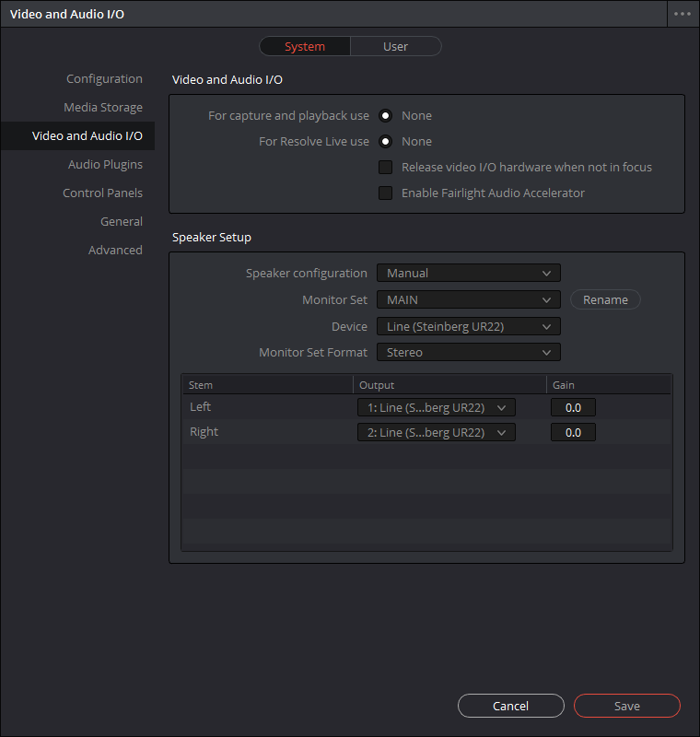Open Monitor Set dropdown showing MAIN
This screenshot has width=700, height=737.
pyautogui.click(x=469, y=300)
